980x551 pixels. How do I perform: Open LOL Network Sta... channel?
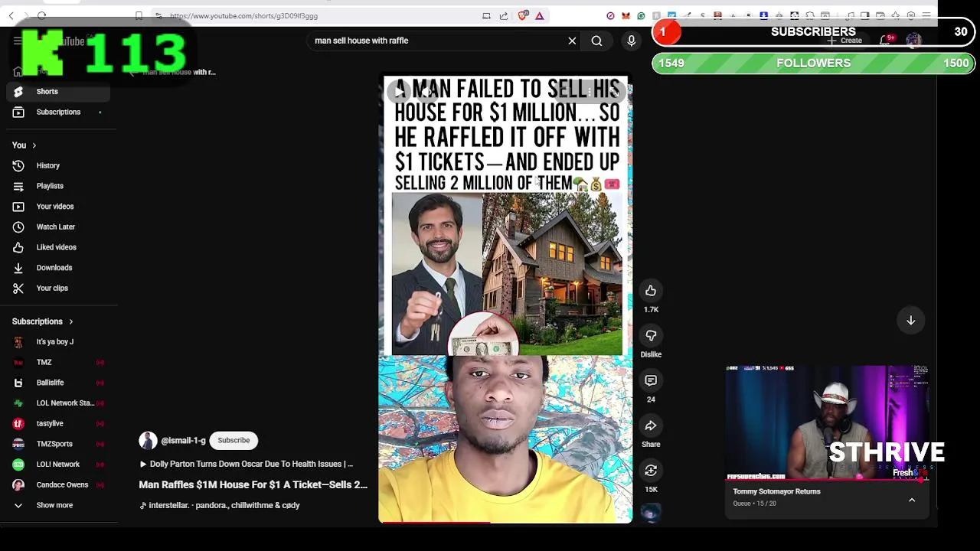[x=58, y=403]
